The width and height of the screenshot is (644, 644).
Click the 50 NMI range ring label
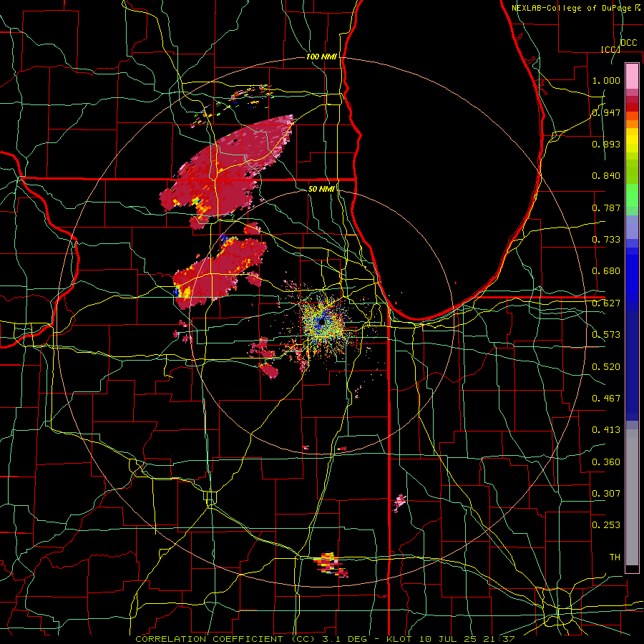(x=321, y=189)
